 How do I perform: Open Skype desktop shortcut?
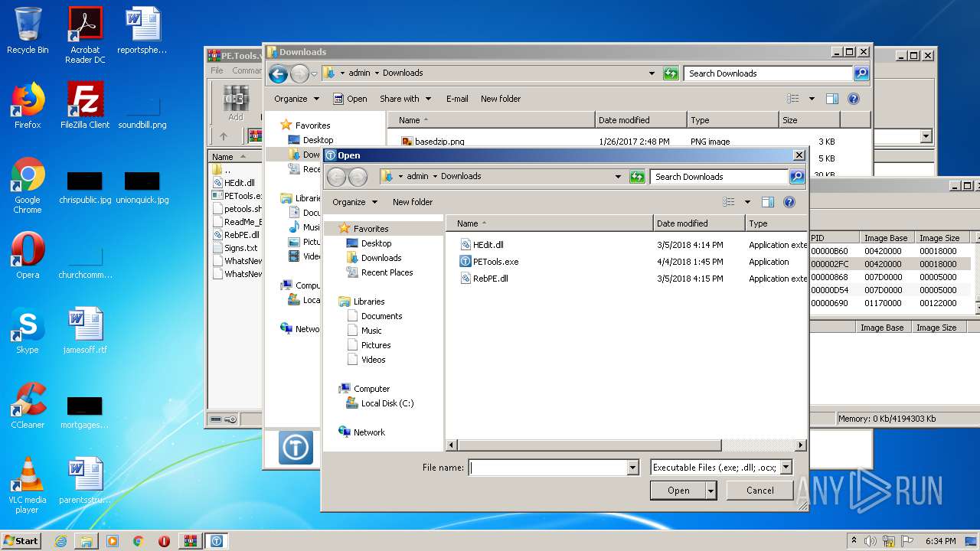[x=28, y=331]
